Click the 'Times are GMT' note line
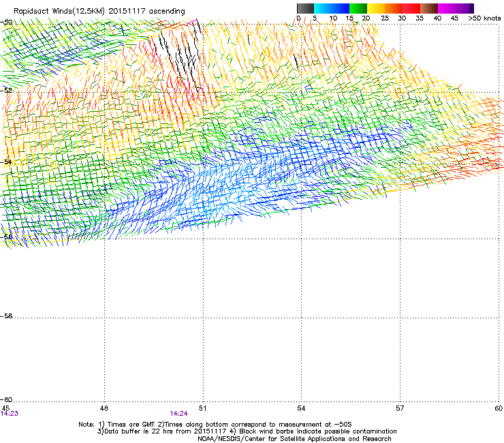 [215, 425]
